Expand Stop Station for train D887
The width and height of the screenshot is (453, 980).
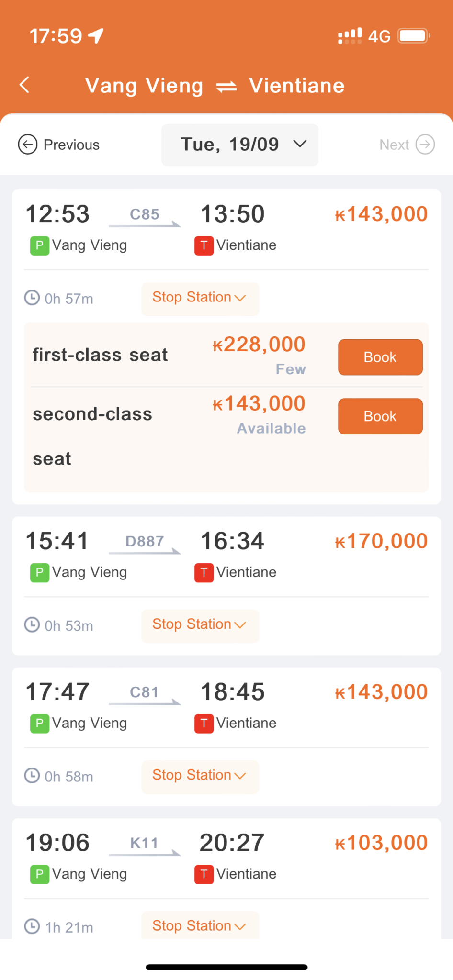[200, 625]
